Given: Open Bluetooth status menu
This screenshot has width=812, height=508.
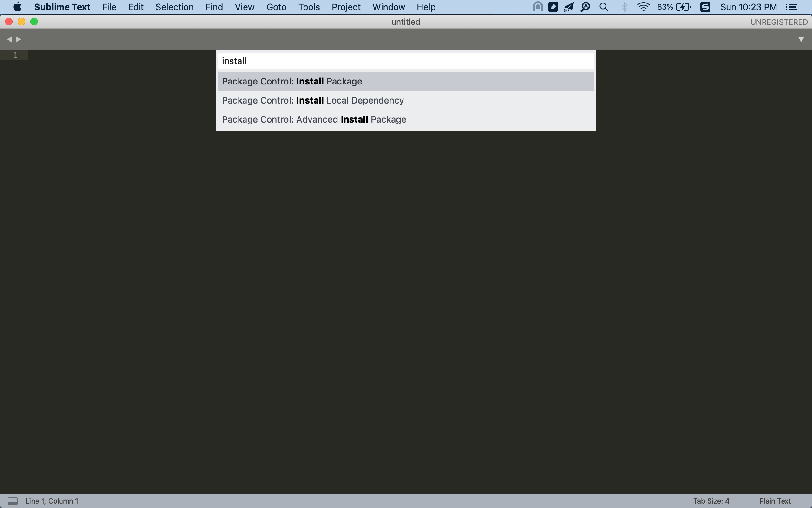Looking at the screenshot, I should point(624,7).
